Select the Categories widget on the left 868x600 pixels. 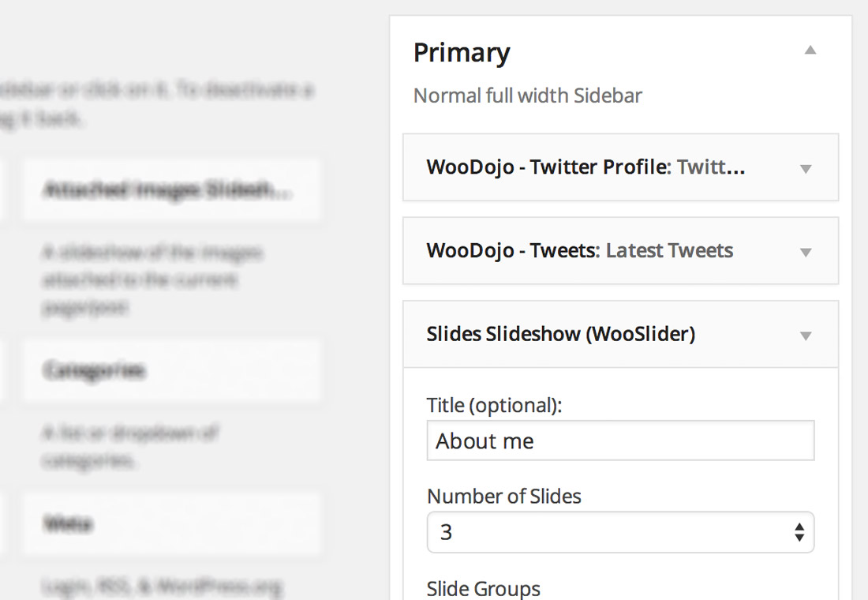(172, 370)
